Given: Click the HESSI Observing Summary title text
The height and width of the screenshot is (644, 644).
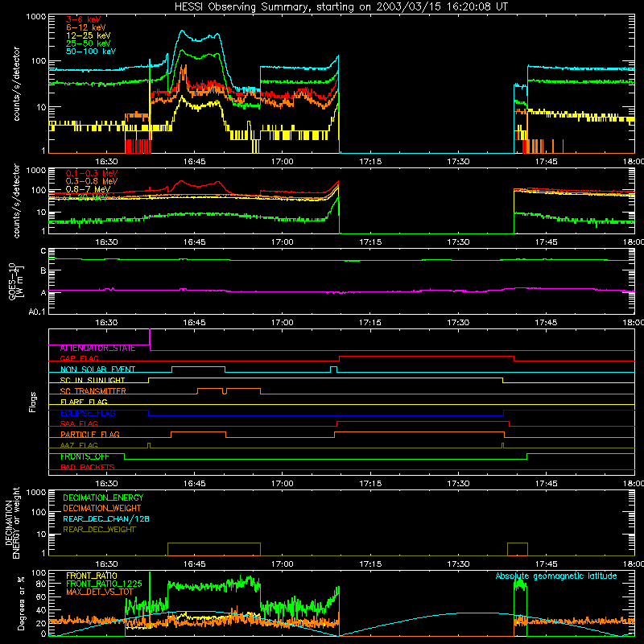Looking at the screenshot, I should [341, 7].
